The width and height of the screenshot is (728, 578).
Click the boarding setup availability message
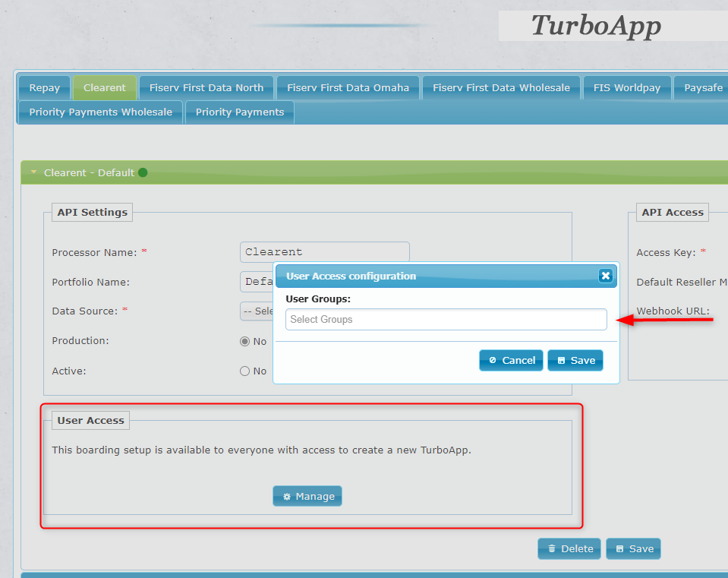coord(261,450)
